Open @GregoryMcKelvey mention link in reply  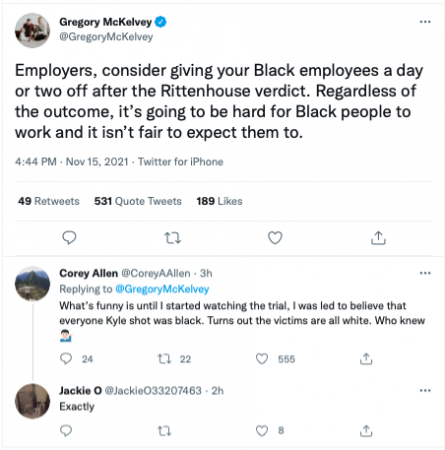[x=162, y=289]
